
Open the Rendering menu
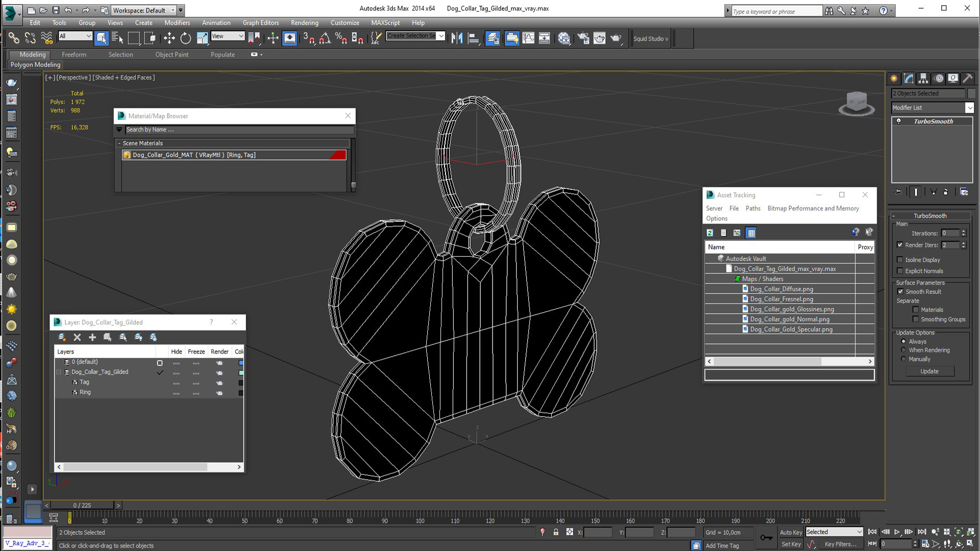tap(305, 22)
